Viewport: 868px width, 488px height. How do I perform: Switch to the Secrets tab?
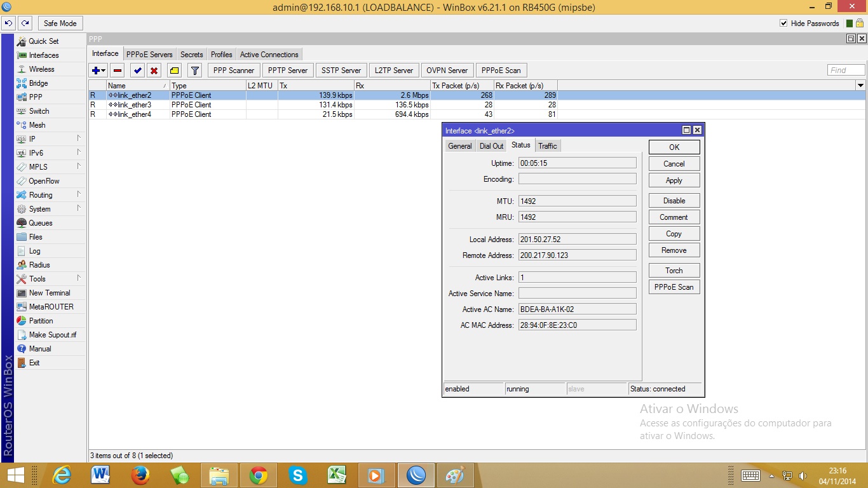pyautogui.click(x=192, y=55)
